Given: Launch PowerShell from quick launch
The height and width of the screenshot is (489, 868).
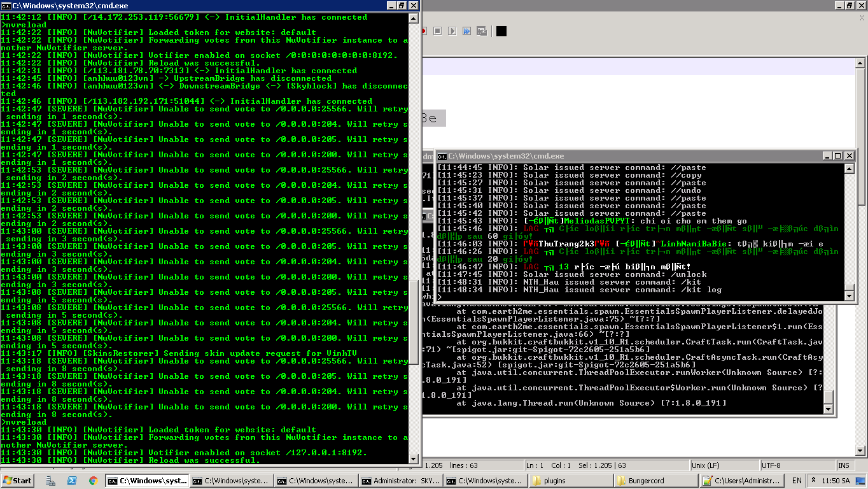Looking at the screenshot, I should click(72, 481).
